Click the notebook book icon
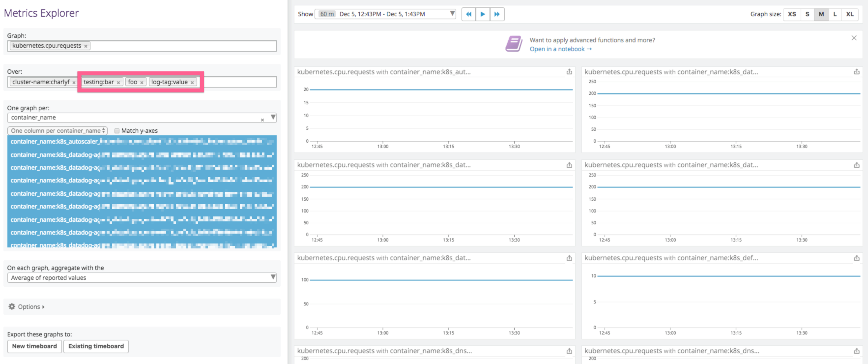Viewport: 868px width, 364px height. click(x=514, y=44)
